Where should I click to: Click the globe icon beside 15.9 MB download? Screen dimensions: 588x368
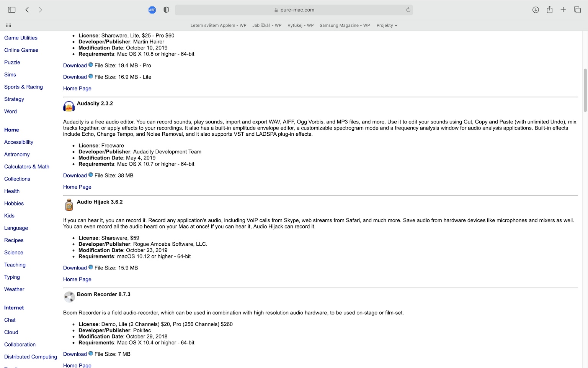91,267
